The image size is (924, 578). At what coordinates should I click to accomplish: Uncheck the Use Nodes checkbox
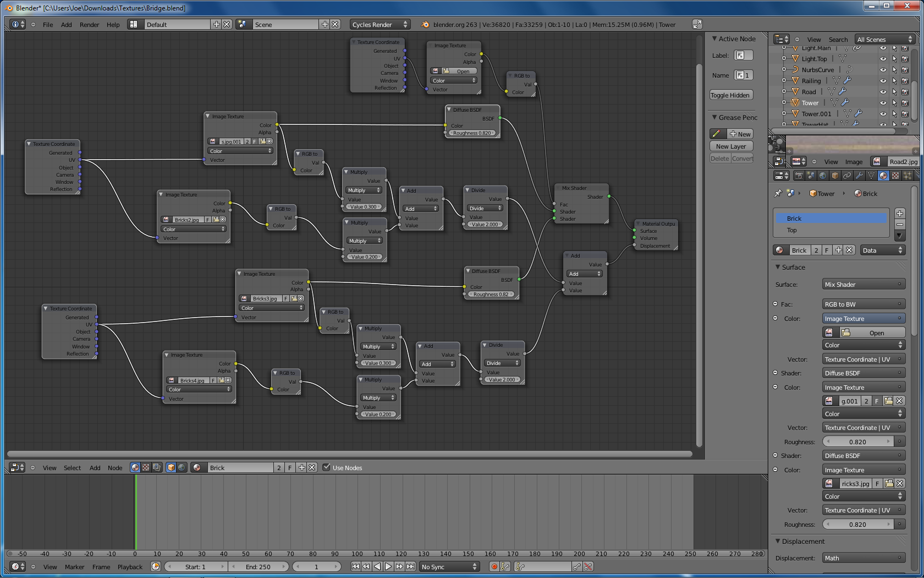pos(327,467)
